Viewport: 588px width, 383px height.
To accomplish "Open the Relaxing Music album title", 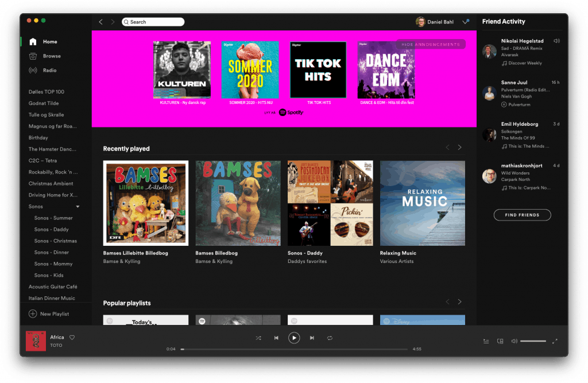I will coord(398,253).
